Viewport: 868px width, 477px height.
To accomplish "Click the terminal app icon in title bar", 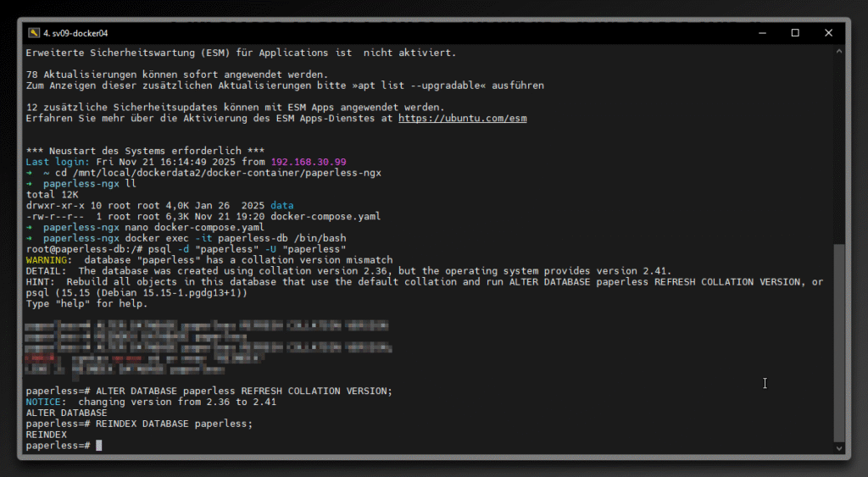I will coord(34,33).
